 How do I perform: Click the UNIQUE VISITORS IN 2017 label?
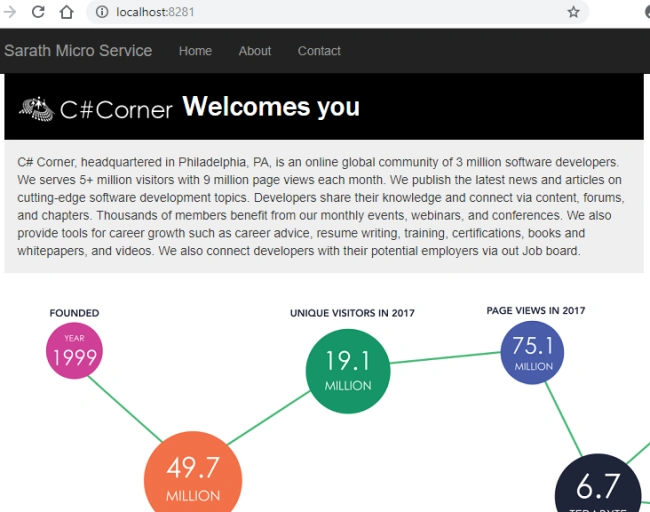point(352,313)
